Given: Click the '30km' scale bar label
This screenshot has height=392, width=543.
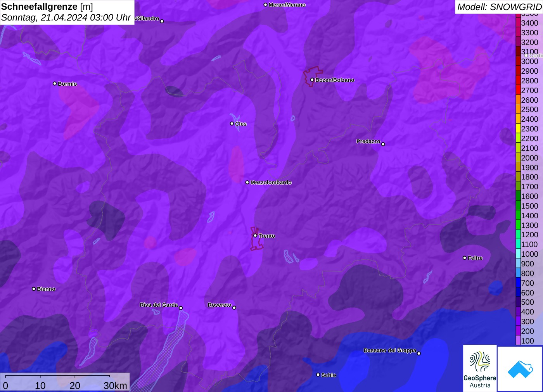Looking at the screenshot, I should pos(115,385).
